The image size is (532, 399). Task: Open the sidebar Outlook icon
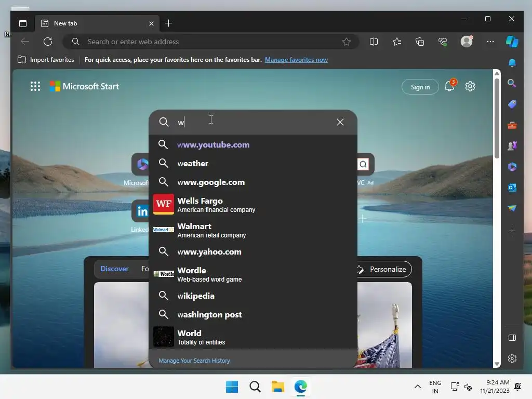click(512, 187)
